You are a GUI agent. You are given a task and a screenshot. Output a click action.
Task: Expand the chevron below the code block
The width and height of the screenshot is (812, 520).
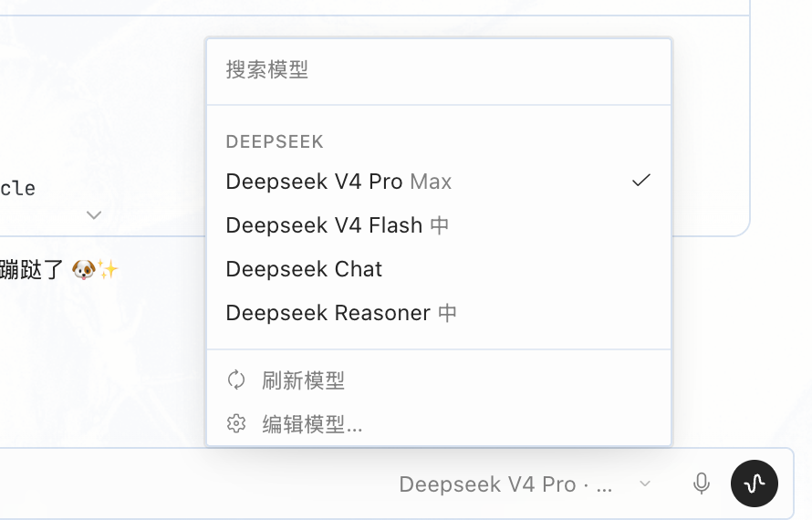(x=94, y=214)
